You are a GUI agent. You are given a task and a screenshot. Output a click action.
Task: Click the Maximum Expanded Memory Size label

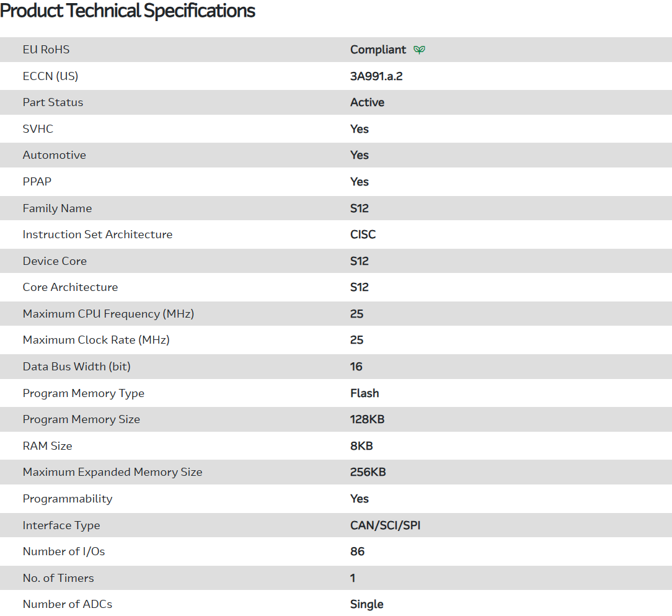[x=112, y=472]
